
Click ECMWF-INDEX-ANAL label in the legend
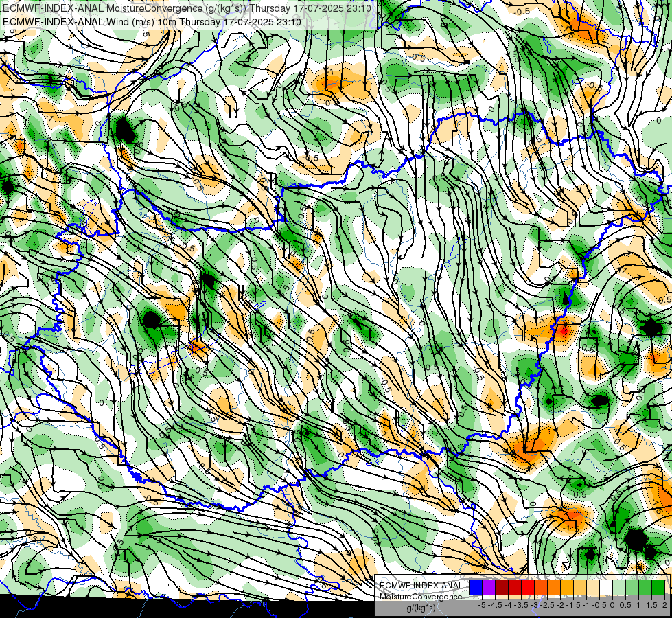click(421, 586)
